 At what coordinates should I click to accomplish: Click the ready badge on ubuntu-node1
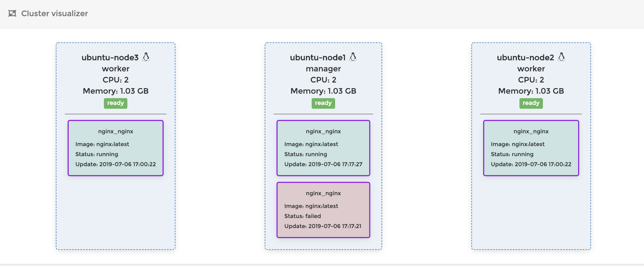coord(323,103)
